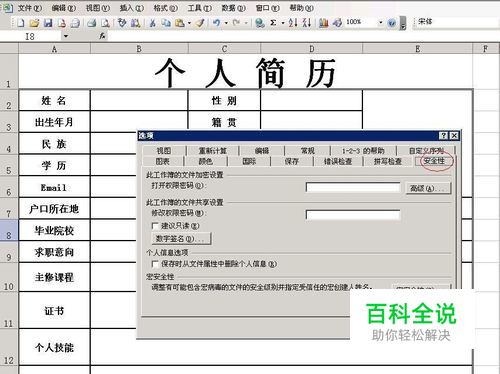
Task: Expand the toolbar options chevron
Action: [403, 24]
